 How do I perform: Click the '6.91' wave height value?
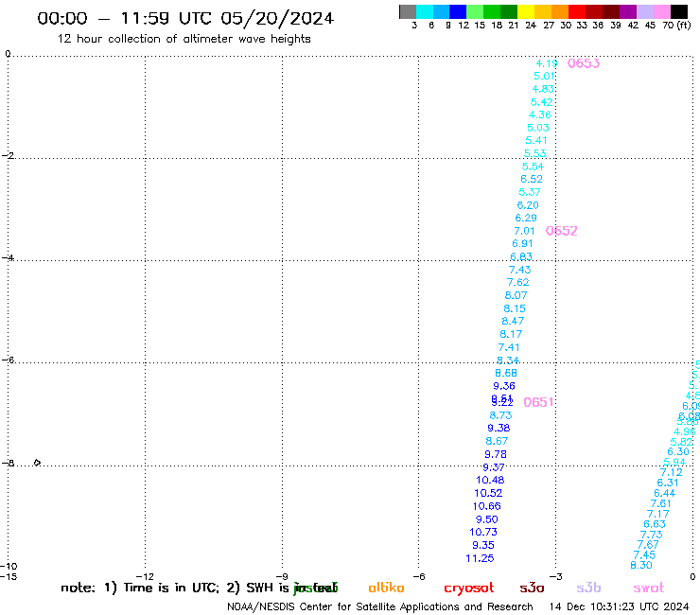[x=522, y=243]
